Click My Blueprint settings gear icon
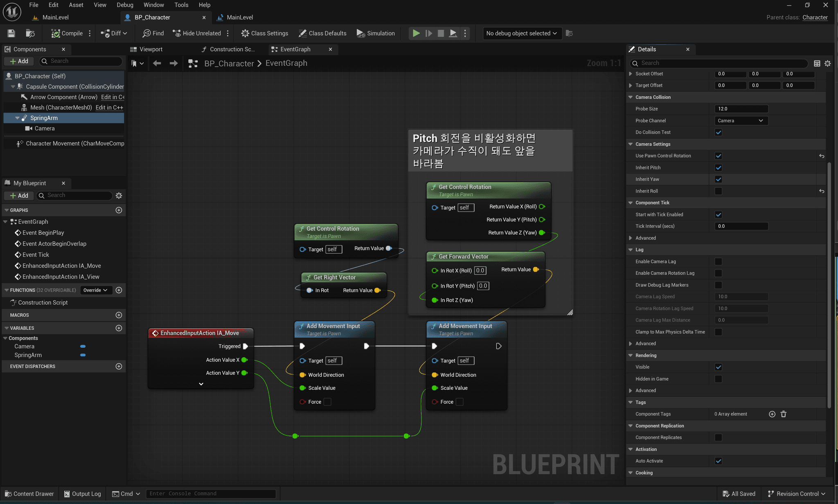 119,196
